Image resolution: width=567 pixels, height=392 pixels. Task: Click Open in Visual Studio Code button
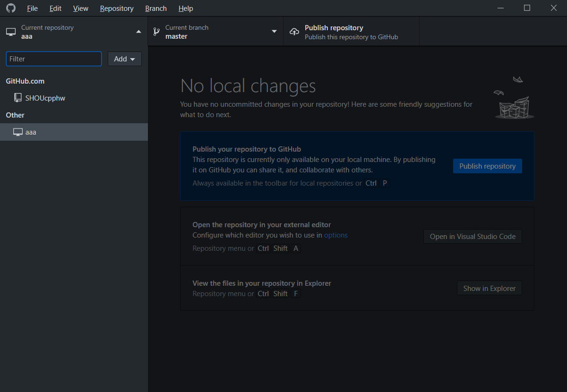coord(472,237)
